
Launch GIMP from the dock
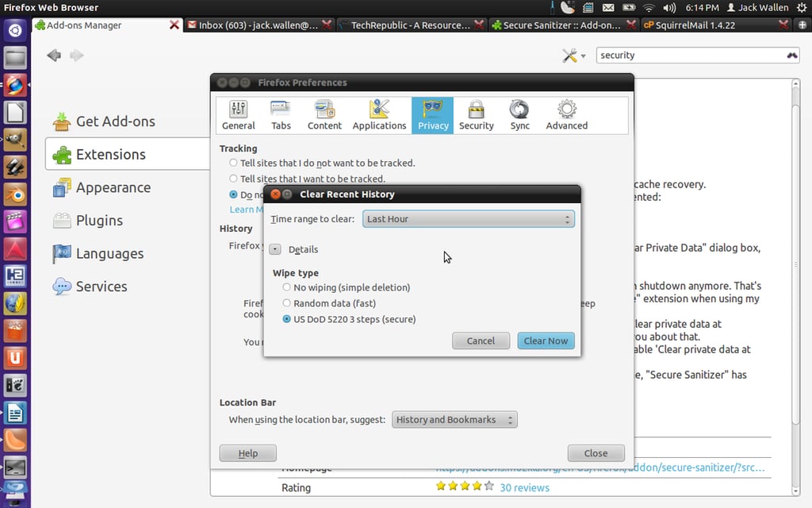pos(15,140)
